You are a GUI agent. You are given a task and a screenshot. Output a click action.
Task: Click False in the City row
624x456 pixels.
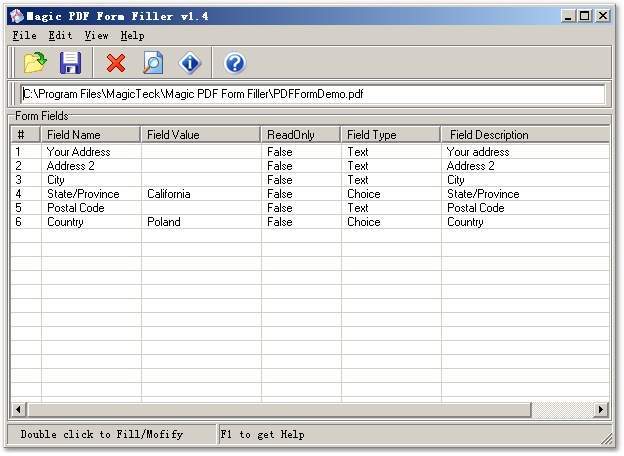pos(280,180)
